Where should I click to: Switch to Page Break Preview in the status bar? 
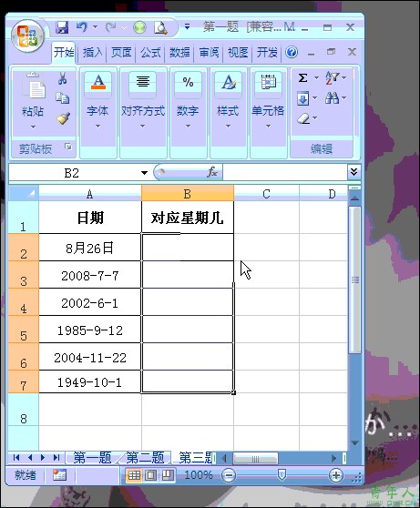tap(168, 475)
